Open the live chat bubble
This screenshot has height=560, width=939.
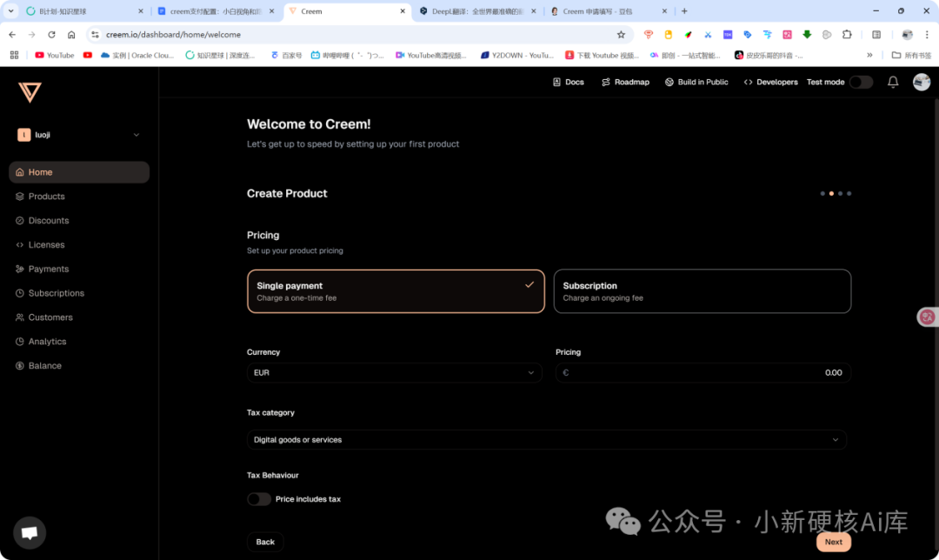pos(30,532)
